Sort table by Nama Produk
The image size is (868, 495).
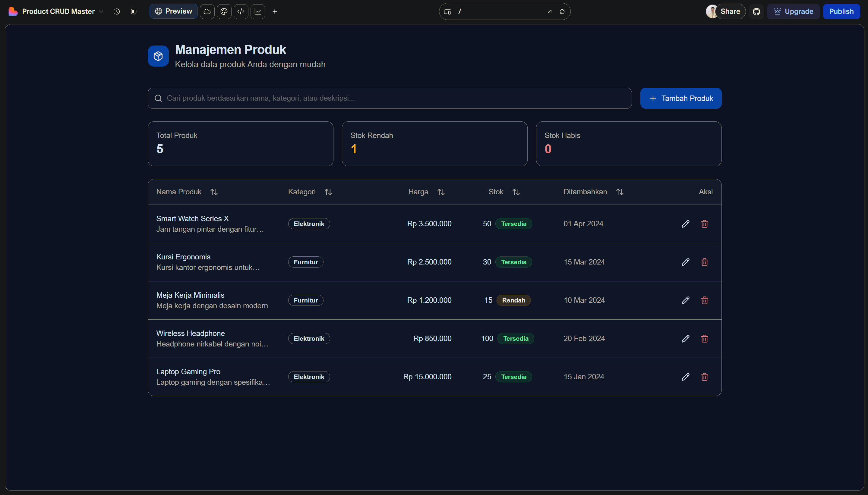(214, 192)
